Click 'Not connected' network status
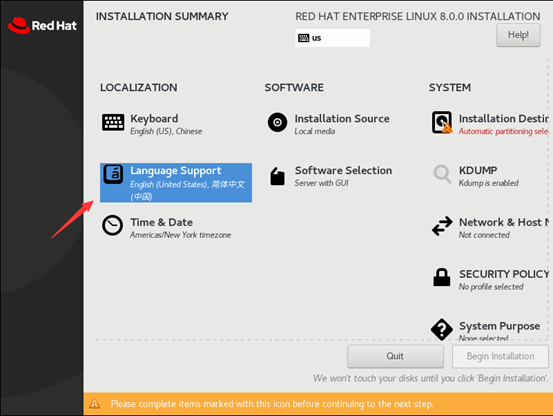The width and height of the screenshot is (553, 416). (484, 235)
